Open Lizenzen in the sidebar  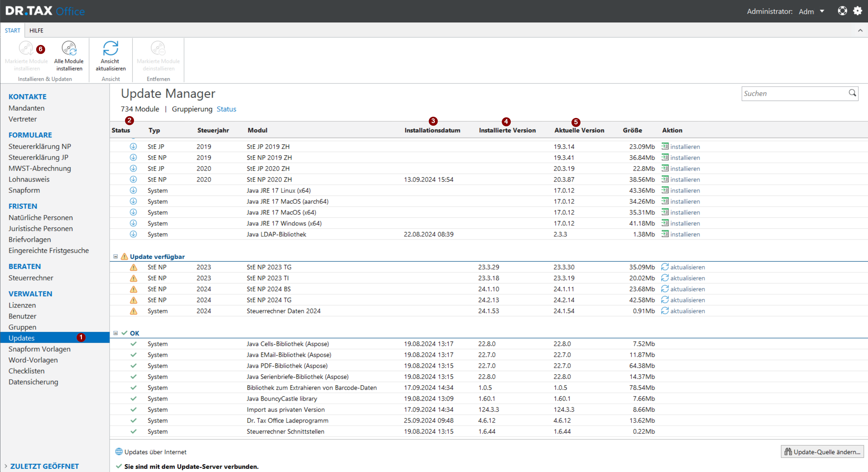[x=22, y=305]
